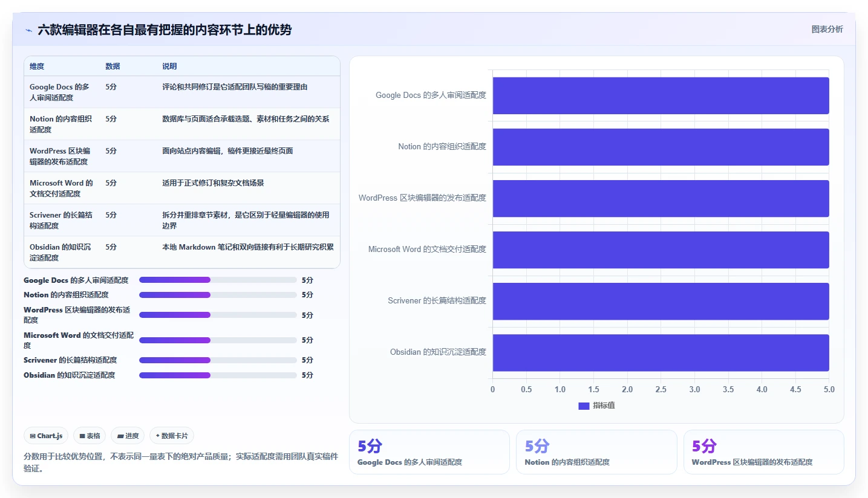Click the 0.5 tick on the x-axis
This screenshot has width=868, height=498.
pos(526,390)
